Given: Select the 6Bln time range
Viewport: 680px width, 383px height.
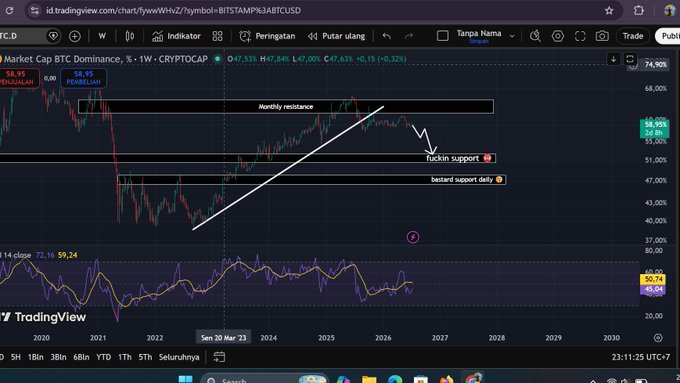Looking at the screenshot, I should point(81,357).
